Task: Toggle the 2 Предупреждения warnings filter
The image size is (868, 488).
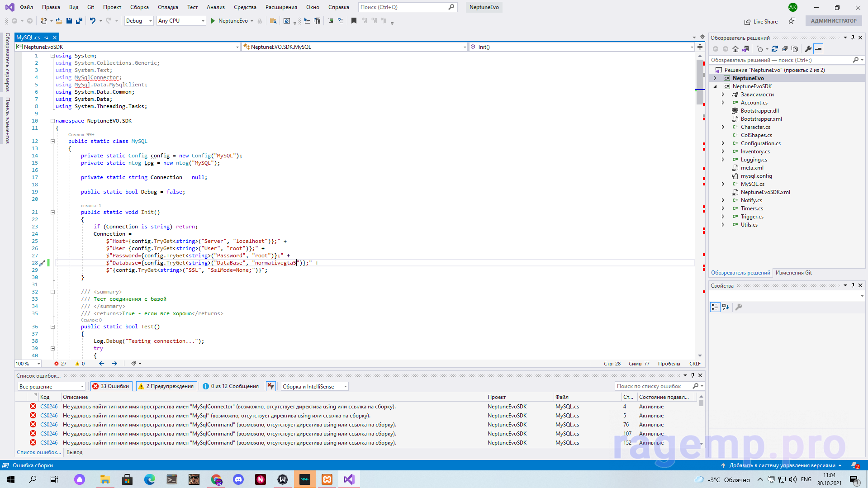Action: (x=166, y=386)
